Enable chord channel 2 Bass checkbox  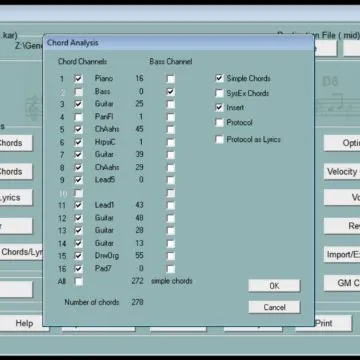[79, 91]
